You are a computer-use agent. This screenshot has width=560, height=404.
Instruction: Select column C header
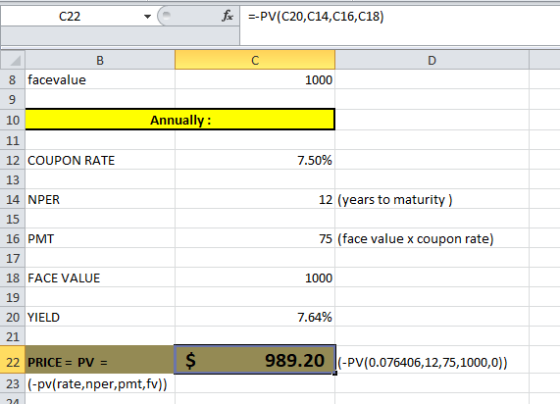(255, 60)
